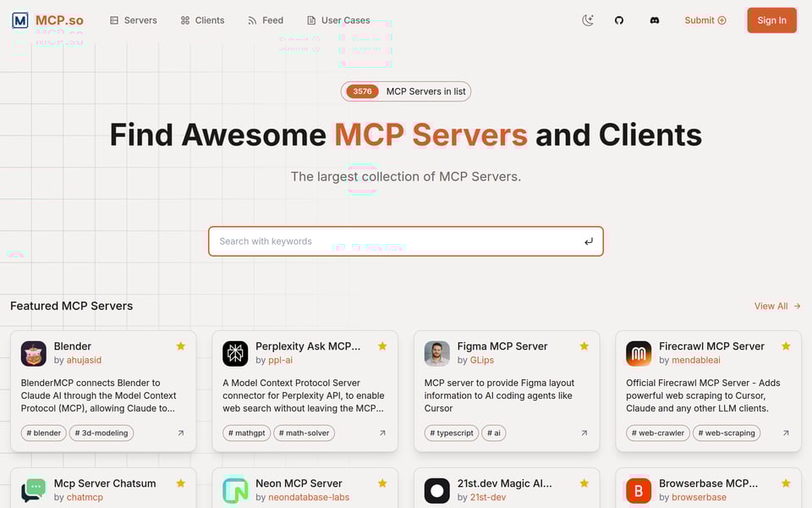Click the Sign In button
This screenshot has width=812, height=508.
click(x=771, y=20)
